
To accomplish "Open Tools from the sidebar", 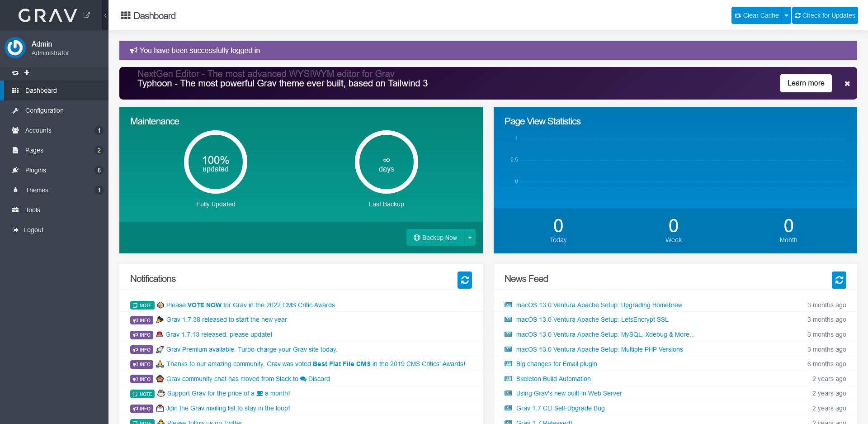I will (x=54, y=210).
